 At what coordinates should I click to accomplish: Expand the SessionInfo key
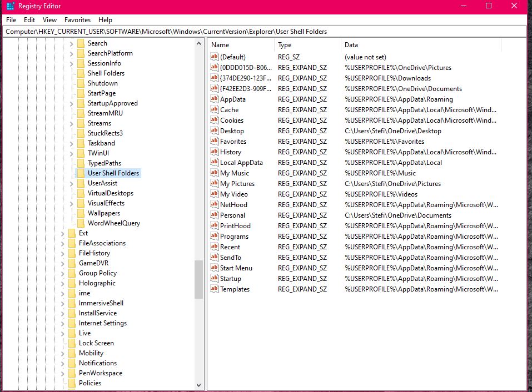coord(71,64)
